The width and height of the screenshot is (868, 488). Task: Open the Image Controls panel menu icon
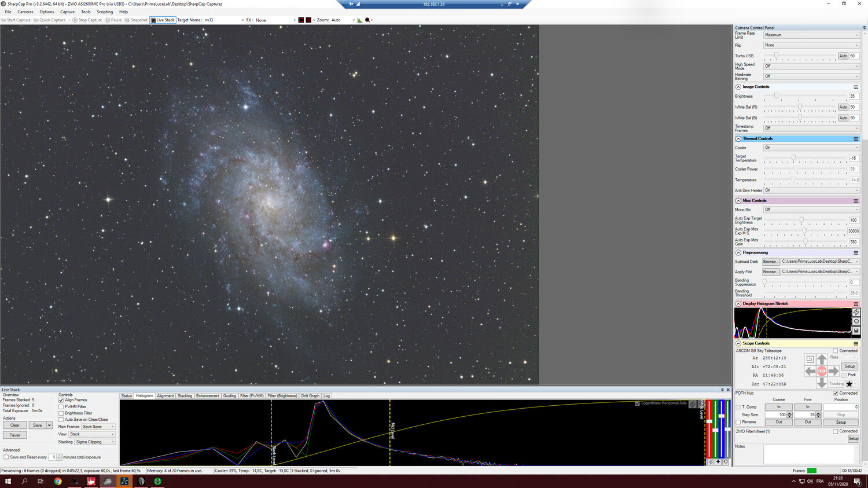click(856, 87)
